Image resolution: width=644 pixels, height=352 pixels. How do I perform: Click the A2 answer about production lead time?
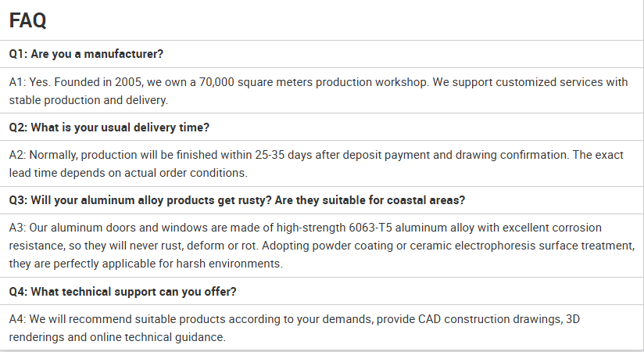click(317, 163)
